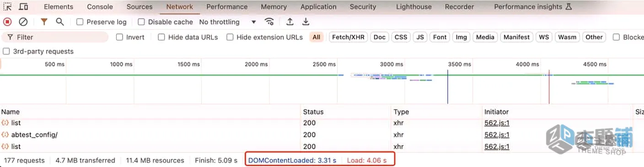Filter requests by WS

(544, 37)
